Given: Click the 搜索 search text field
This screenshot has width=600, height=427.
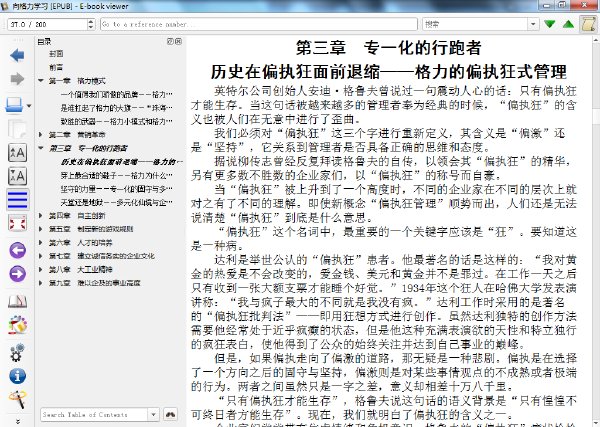Looking at the screenshot, I should [x=476, y=24].
